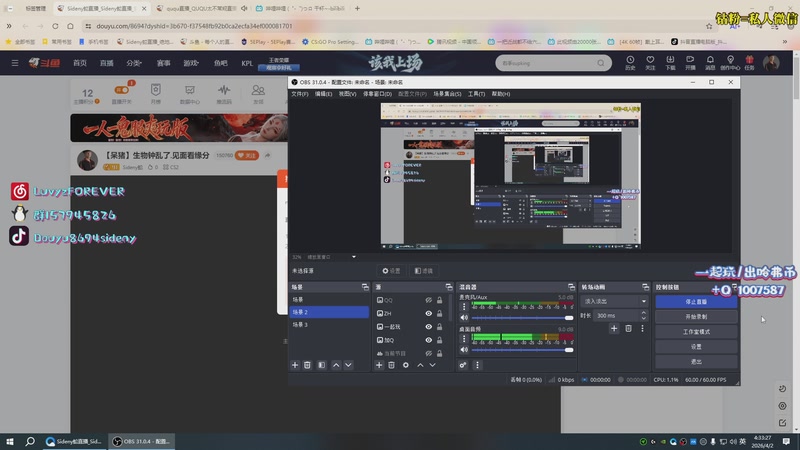The width and height of the screenshot is (800, 450).
Task: Click the exit button in OBS controls
Action: pos(696,361)
